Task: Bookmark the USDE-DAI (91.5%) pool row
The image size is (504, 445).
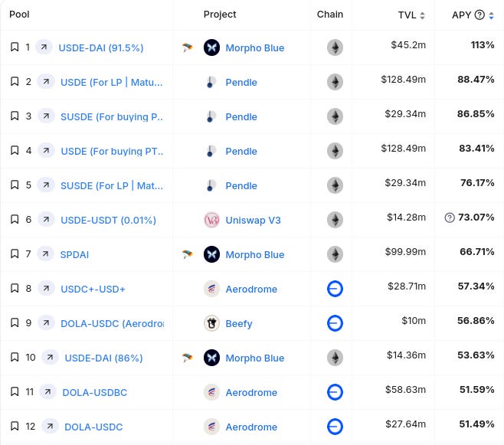Action: tap(15, 47)
